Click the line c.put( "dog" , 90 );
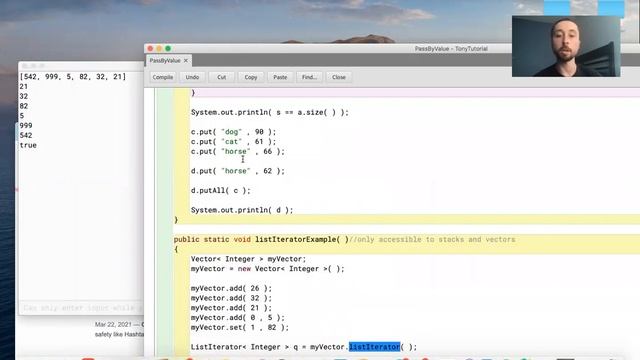 (233, 132)
